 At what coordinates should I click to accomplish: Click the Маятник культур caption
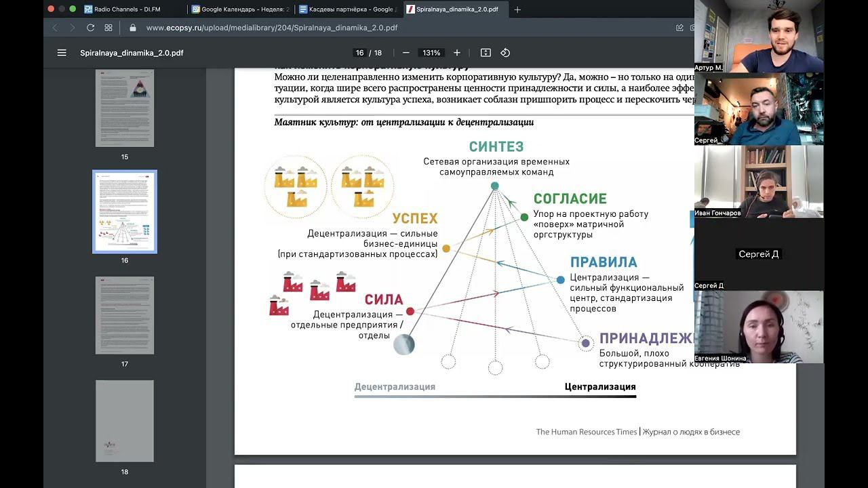(x=404, y=123)
